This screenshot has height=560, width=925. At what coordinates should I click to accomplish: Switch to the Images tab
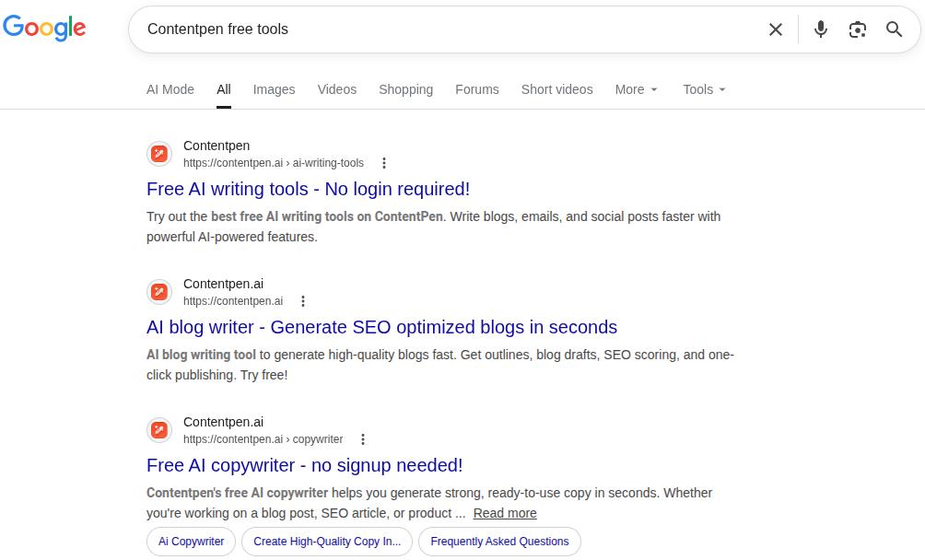click(274, 89)
